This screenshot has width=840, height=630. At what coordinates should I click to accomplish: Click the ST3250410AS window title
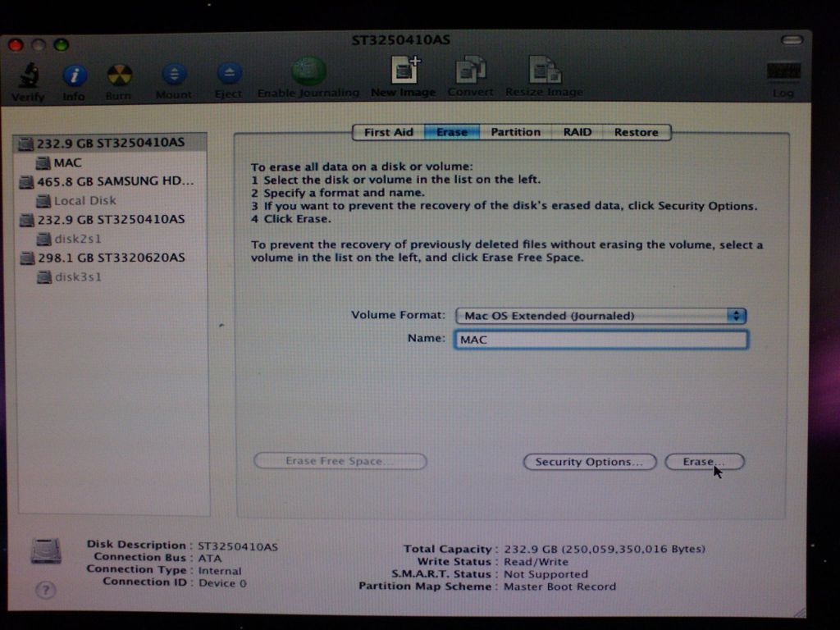pos(400,40)
